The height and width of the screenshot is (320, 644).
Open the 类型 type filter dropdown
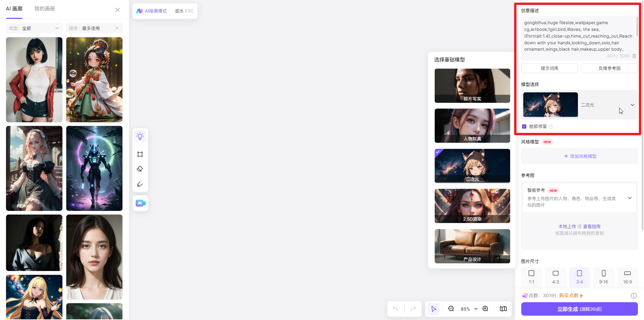(x=34, y=28)
